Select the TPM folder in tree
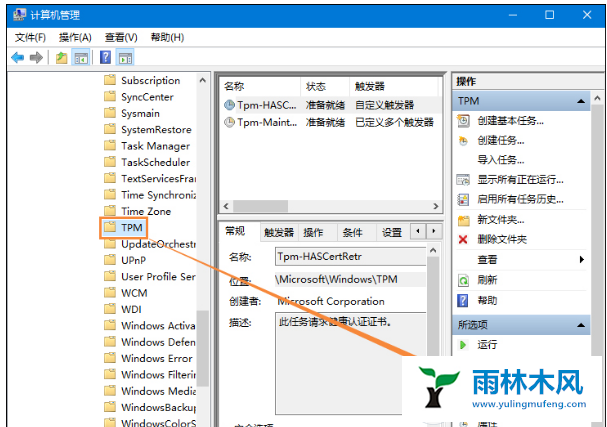This screenshot has height=427, width=607. 132,228
